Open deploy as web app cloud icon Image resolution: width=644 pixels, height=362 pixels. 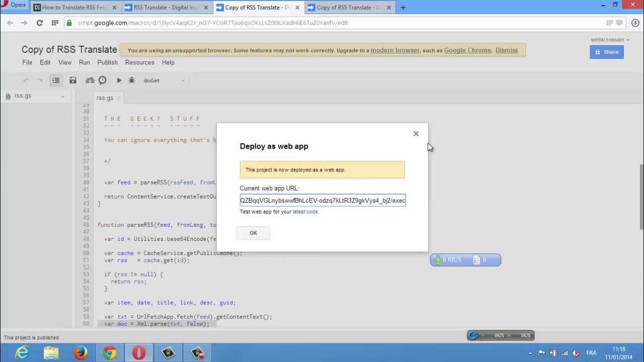(x=90, y=80)
